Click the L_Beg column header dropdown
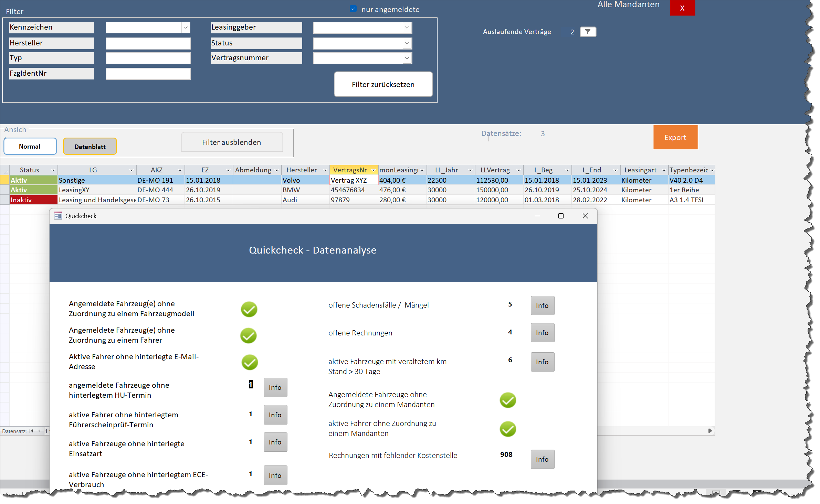820x504 pixels. (x=567, y=170)
